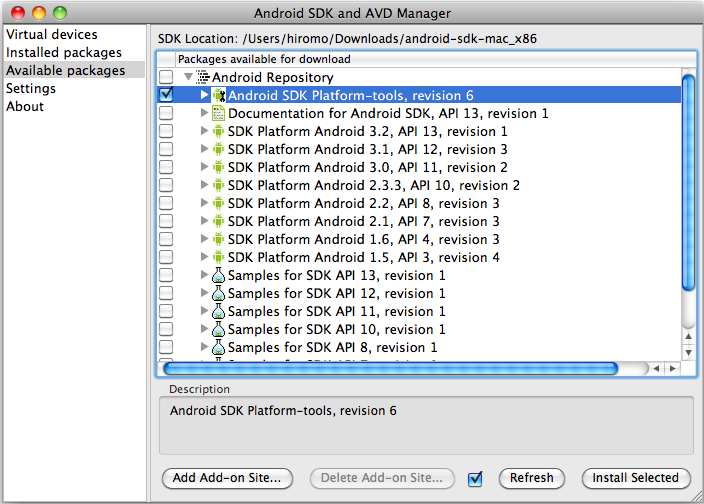Check the SDK Platform Android 3.2 checkbox
Image resolution: width=704 pixels, height=504 pixels.
point(166,131)
